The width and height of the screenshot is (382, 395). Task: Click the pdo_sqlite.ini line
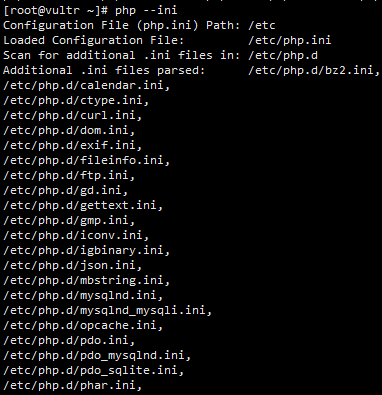click(x=94, y=371)
